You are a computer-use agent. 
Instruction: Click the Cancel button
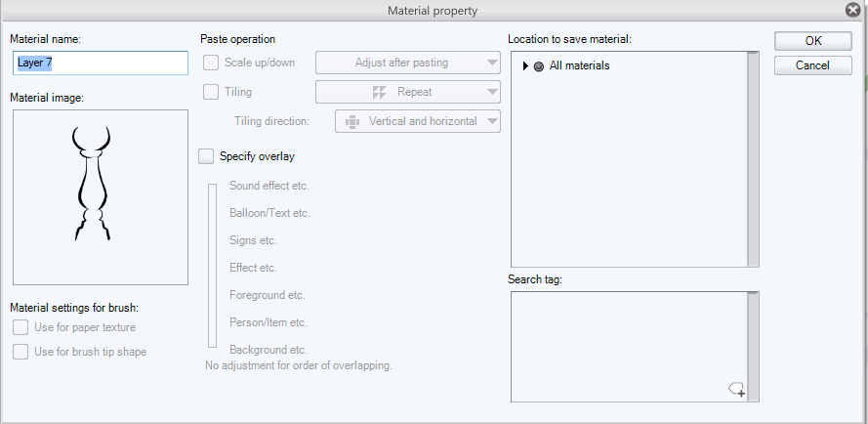click(812, 65)
